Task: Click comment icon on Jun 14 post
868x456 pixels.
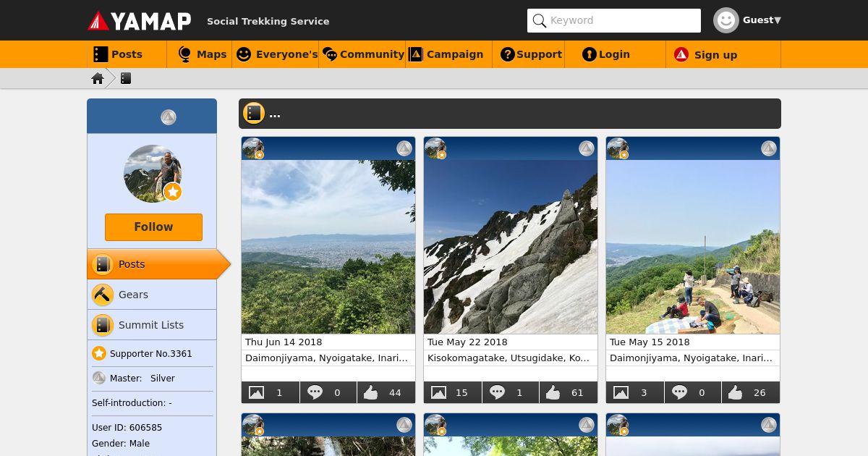Action: 315,392
